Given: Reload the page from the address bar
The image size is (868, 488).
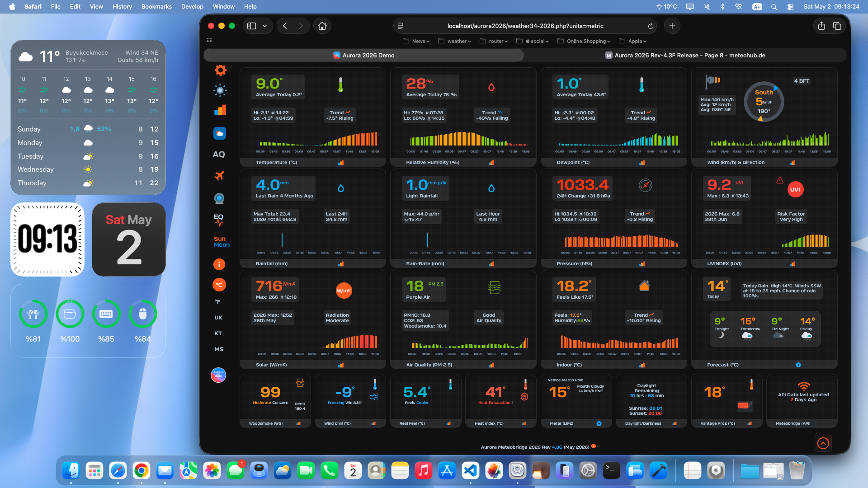Looking at the screenshot, I should point(651,26).
